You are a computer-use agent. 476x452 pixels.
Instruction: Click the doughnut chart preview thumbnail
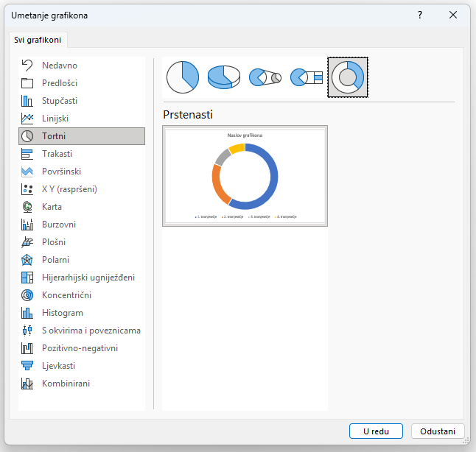point(245,176)
